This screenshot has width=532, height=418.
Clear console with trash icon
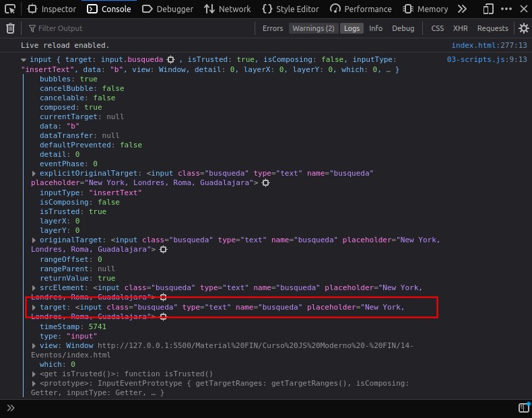coord(10,28)
